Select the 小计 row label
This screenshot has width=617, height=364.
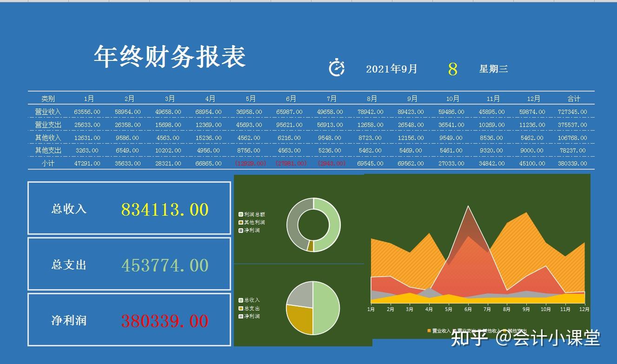tap(49, 163)
